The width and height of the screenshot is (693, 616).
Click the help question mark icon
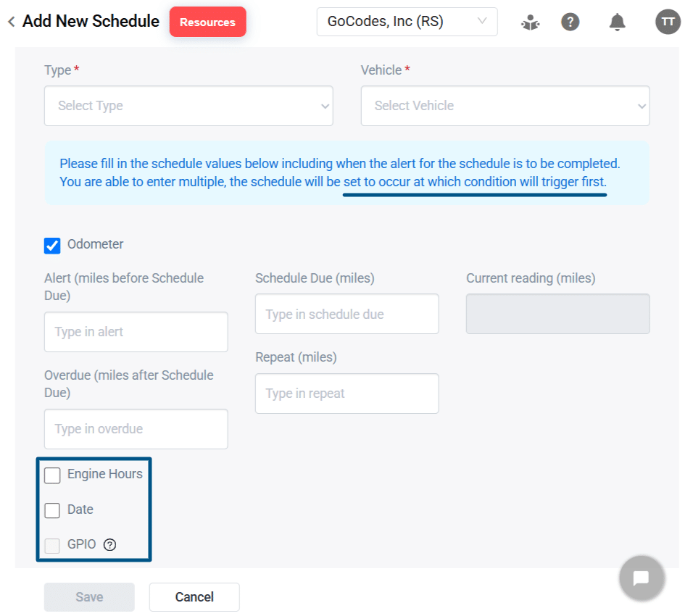(x=570, y=21)
